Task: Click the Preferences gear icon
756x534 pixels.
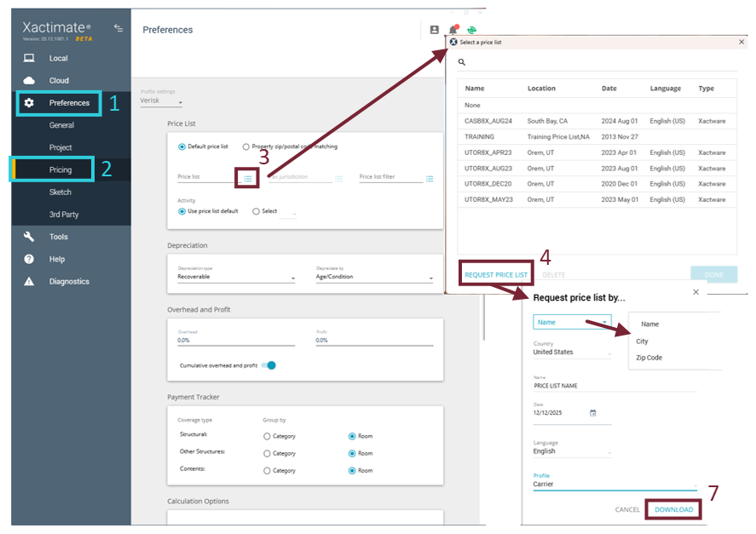Action: [29, 103]
